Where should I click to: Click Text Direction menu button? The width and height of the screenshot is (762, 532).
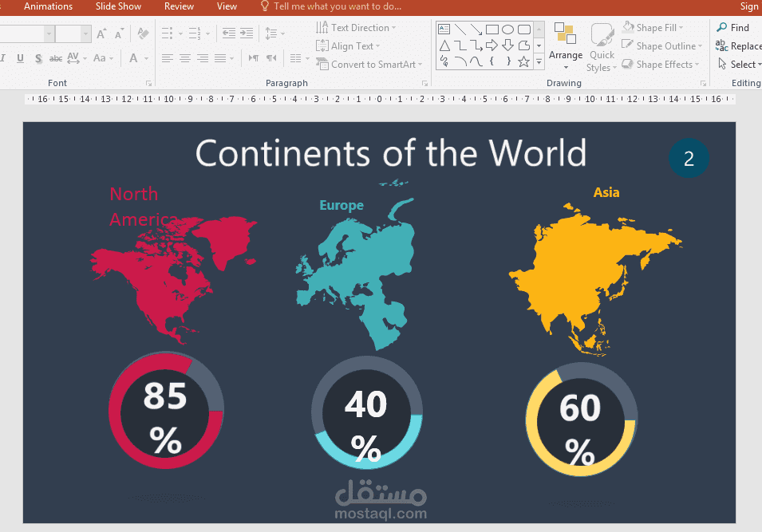tap(356, 28)
